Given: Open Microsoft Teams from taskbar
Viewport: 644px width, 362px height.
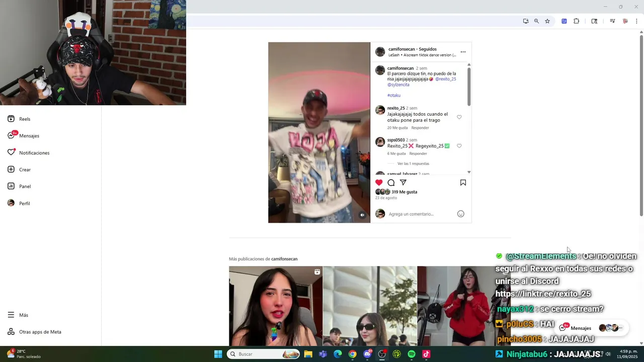Looking at the screenshot, I should pos(323,354).
